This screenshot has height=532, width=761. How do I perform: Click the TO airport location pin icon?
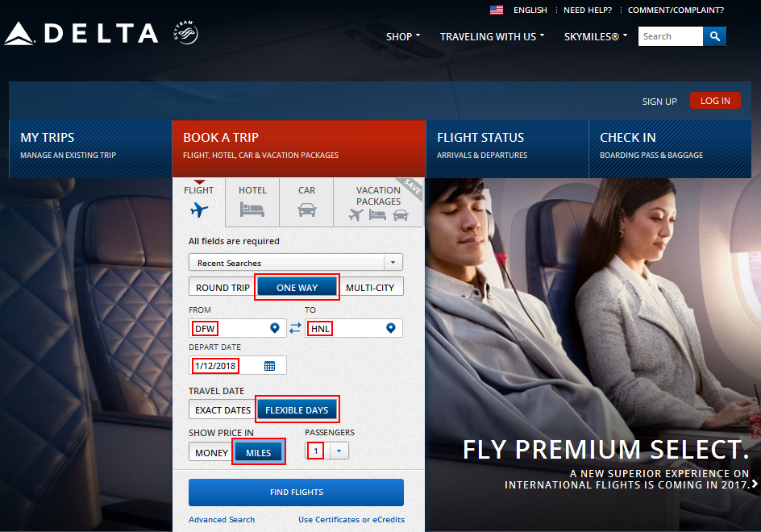click(x=391, y=329)
